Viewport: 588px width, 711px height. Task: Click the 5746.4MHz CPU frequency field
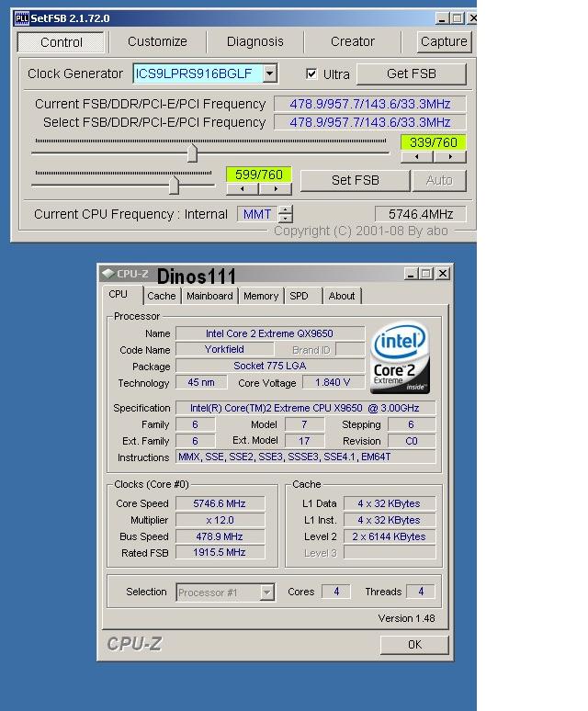coord(420,214)
